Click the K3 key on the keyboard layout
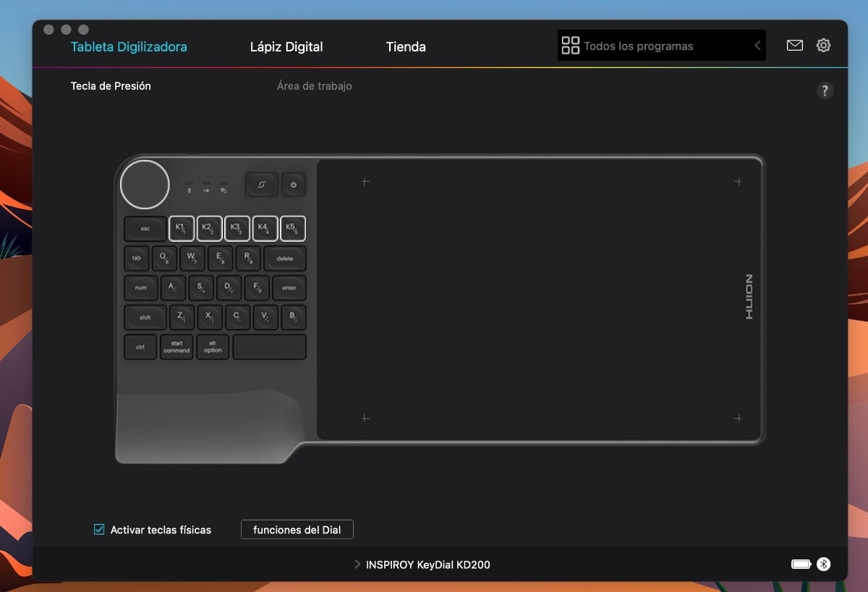The image size is (868, 592). 237,229
